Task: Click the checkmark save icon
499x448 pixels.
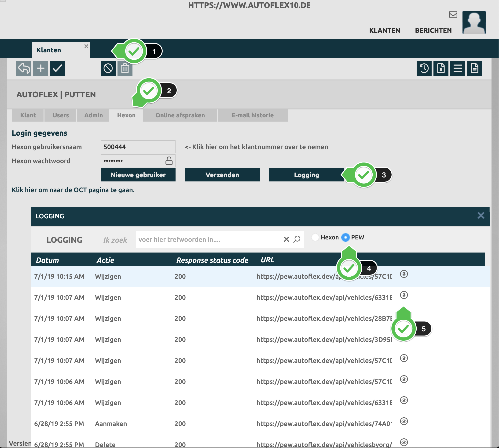Action: pyautogui.click(x=57, y=68)
